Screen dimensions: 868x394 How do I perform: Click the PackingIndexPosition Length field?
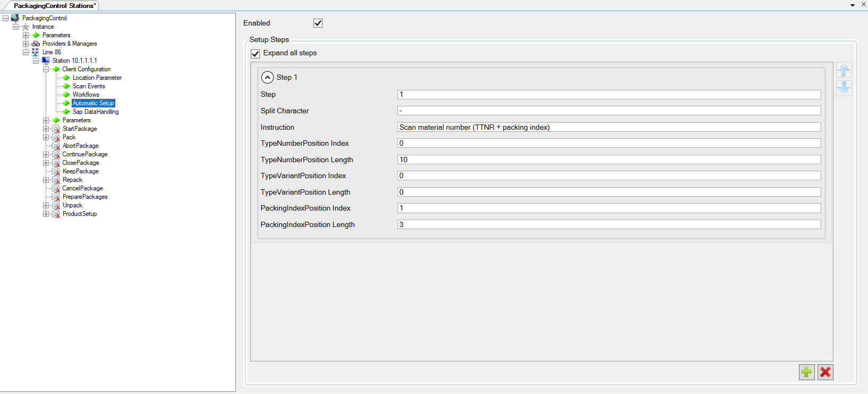pyautogui.click(x=609, y=224)
